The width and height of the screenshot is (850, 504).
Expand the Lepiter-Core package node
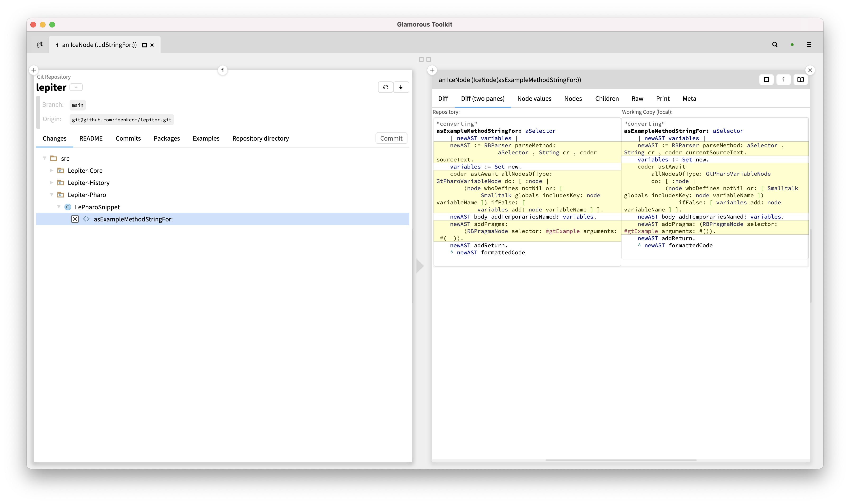[x=52, y=170]
